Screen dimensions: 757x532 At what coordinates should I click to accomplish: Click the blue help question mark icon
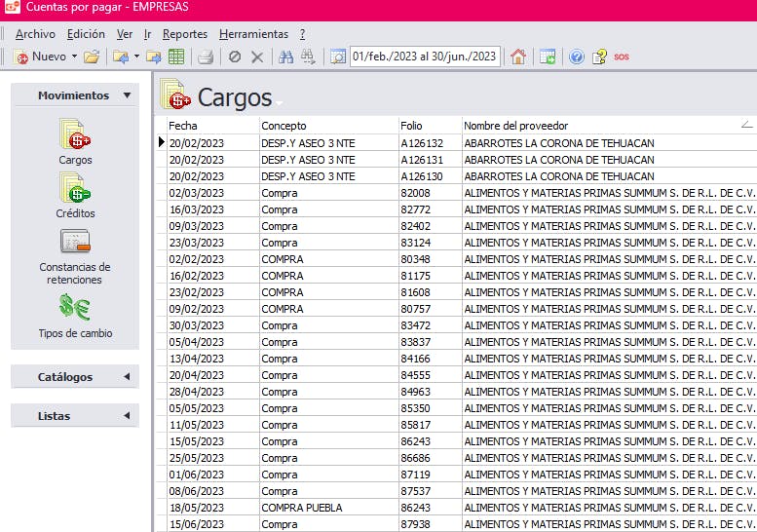(x=577, y=57)
